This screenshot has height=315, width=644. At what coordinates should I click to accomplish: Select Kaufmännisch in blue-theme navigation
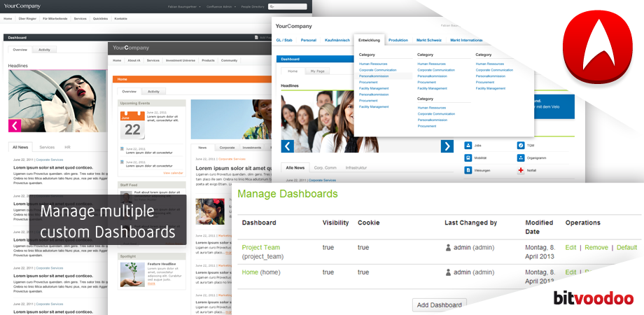point(337,40)
